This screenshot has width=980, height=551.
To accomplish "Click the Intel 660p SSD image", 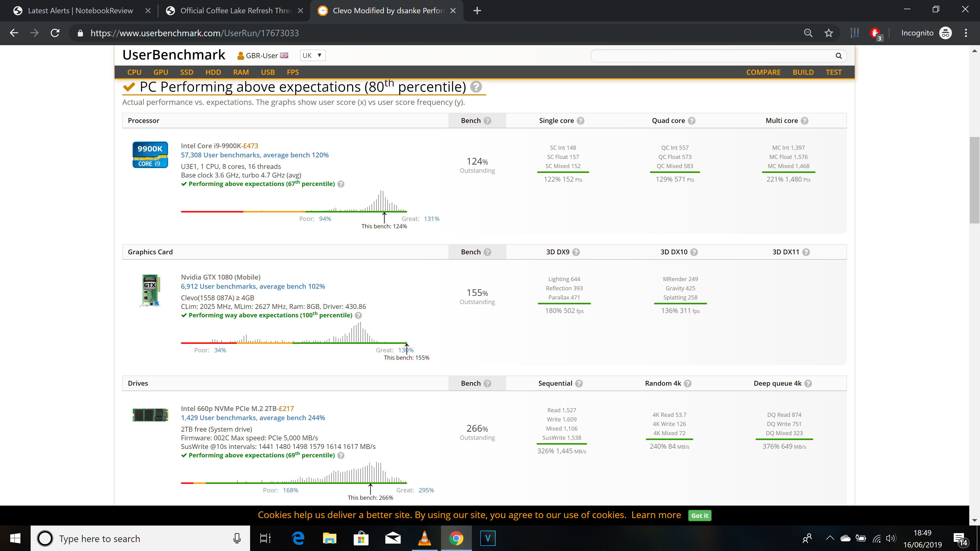I will [x=150, y=415].
